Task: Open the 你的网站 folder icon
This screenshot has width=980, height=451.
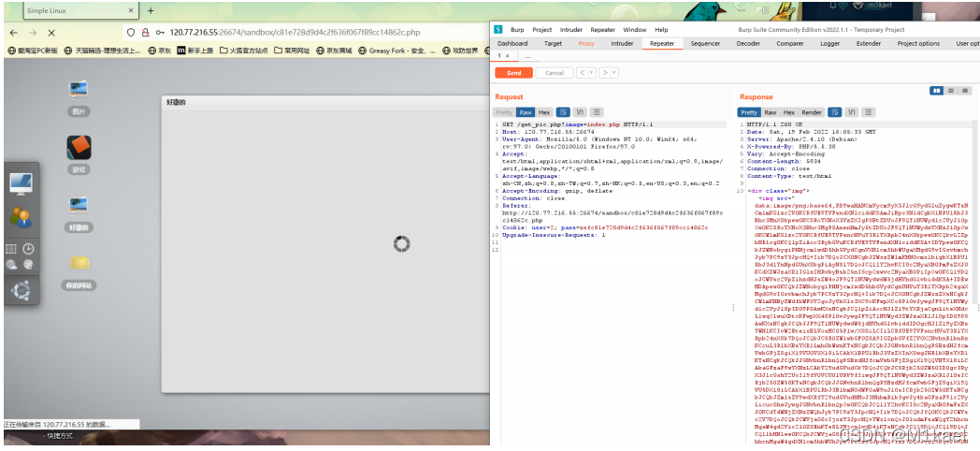Action: coord(79,263)
